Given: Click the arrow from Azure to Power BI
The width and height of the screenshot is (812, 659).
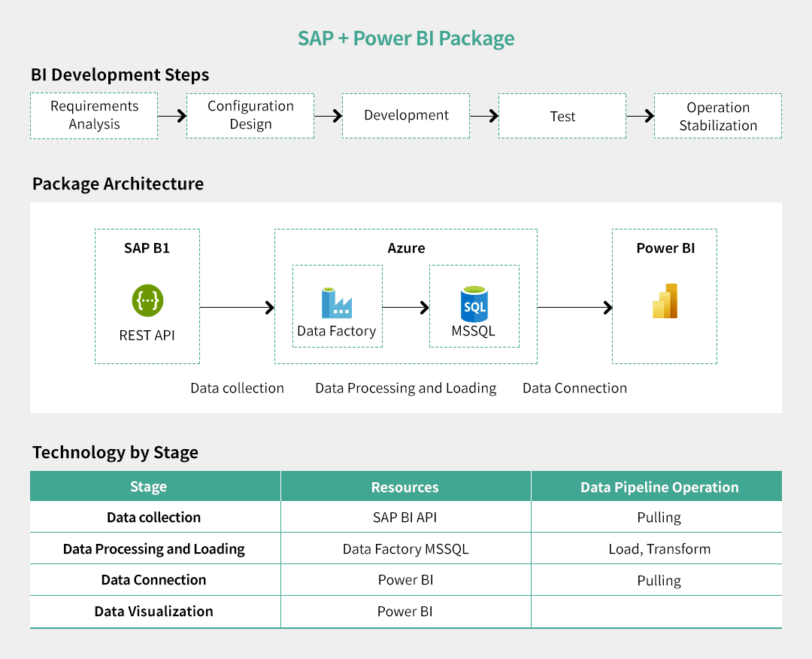Looking at the screenshot, I should [574, 307].
